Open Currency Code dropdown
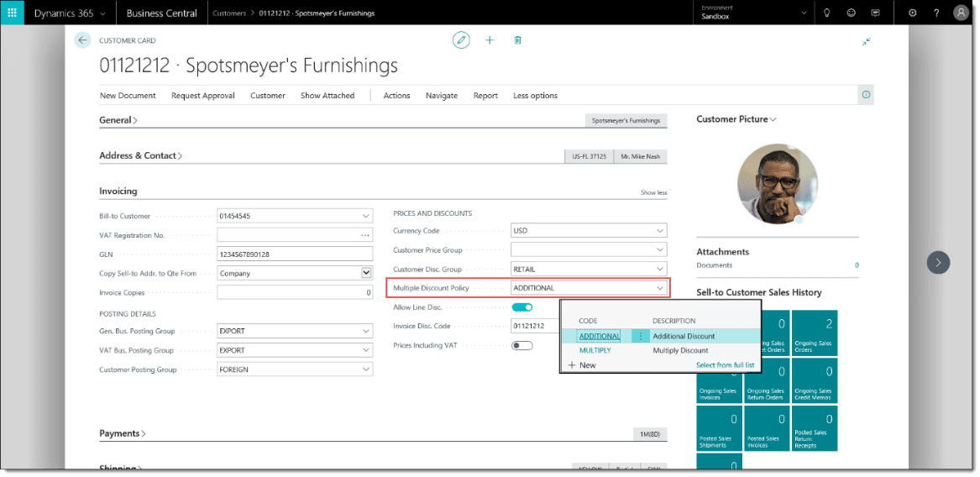The width and height of the screenshot is (980, 477). click(x=659, y=231)
